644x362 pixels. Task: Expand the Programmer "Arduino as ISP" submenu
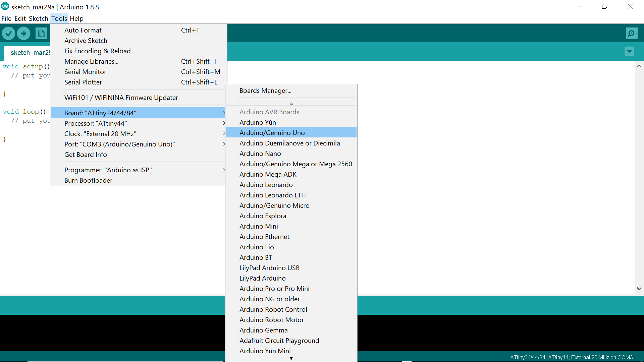point(108,170)
